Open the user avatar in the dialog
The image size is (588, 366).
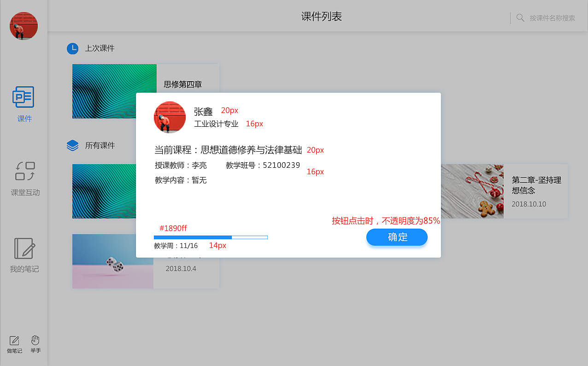[170, 117]
